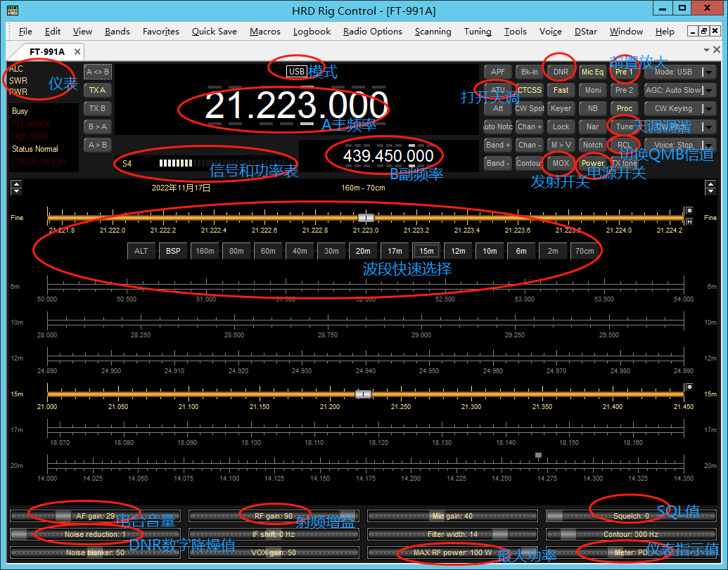Click the small round icon at the end of the 15m tuning bar

coord(689,387)
